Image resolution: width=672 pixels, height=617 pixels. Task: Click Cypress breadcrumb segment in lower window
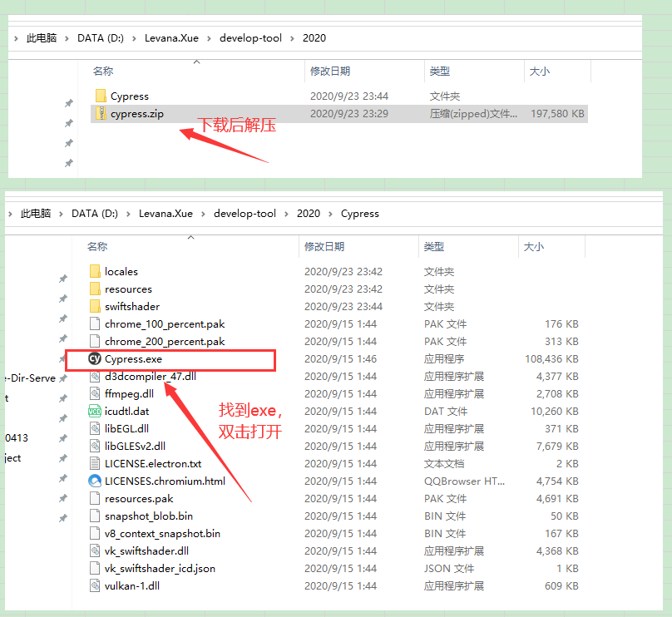[360, 214]
